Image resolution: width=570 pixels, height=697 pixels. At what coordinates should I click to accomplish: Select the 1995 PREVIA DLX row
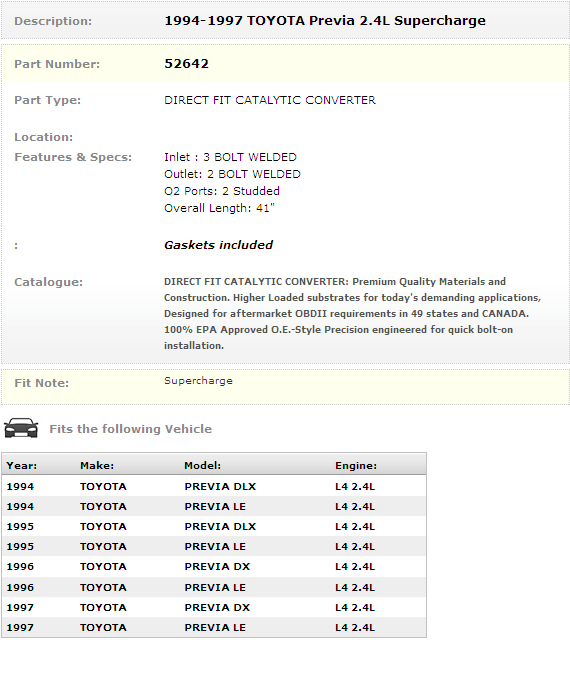pyautogui.click(x=214, y=526)
